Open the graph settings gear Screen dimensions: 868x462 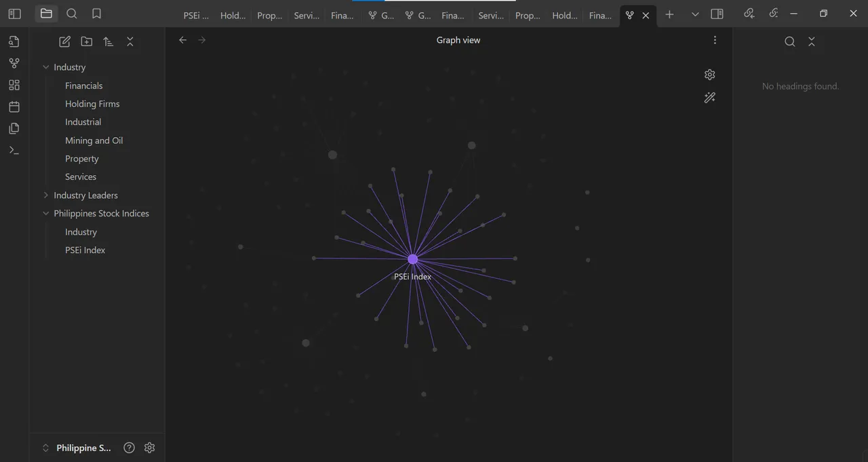[710, 75]
